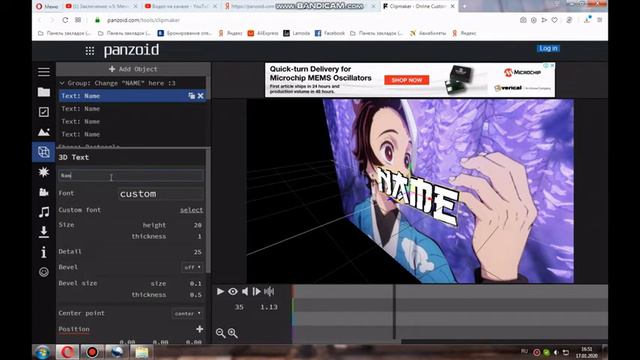The width and height of the screenshot is (640, 360).
Task: Open the Info sidebar icon
Action: [x=44, y=252]
